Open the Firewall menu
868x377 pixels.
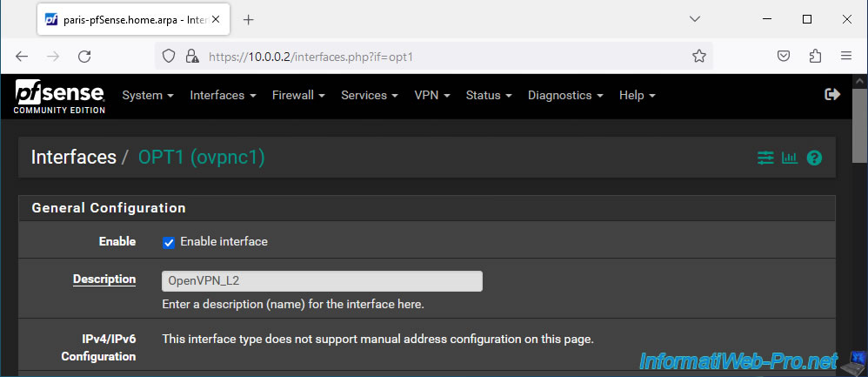point(298,96)
